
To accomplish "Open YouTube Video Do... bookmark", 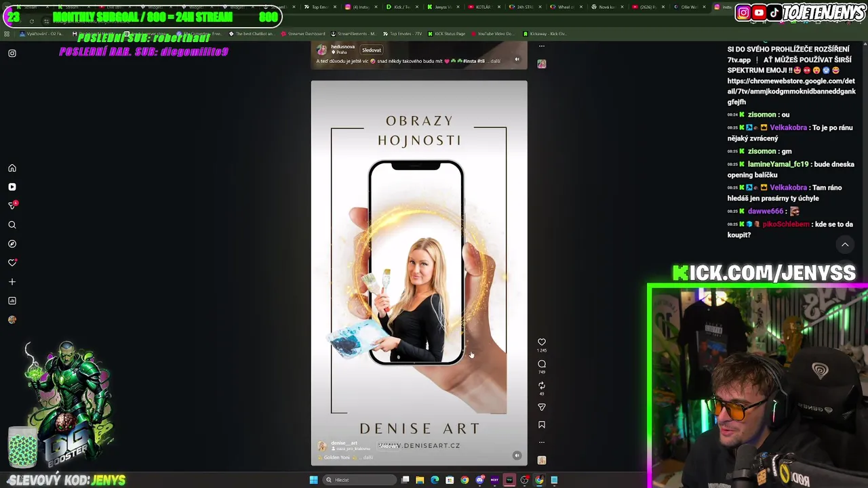I will [492, 34].
